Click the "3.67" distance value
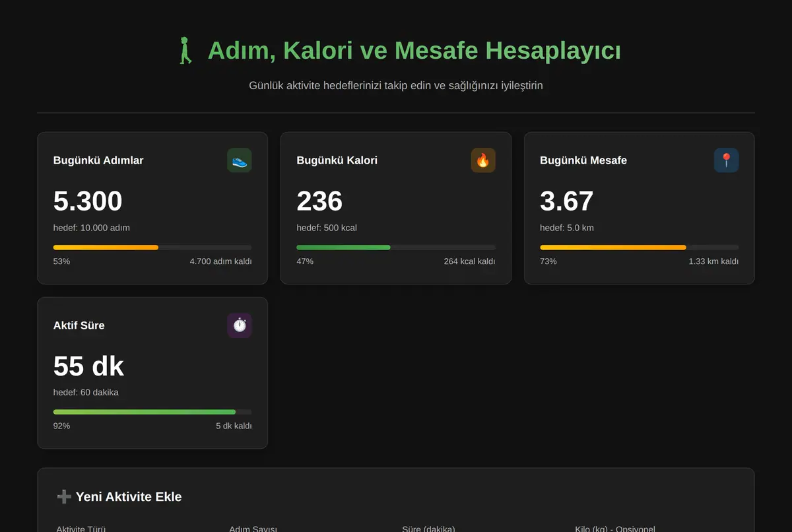Image resolution: width=792 pixels, height=532 pixels. (567, 201)
